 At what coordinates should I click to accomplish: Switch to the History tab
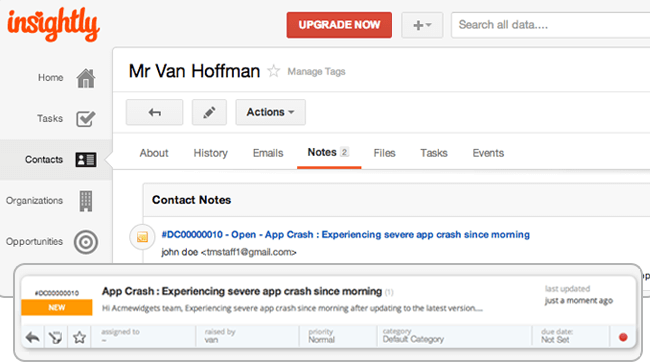[211, 153]
